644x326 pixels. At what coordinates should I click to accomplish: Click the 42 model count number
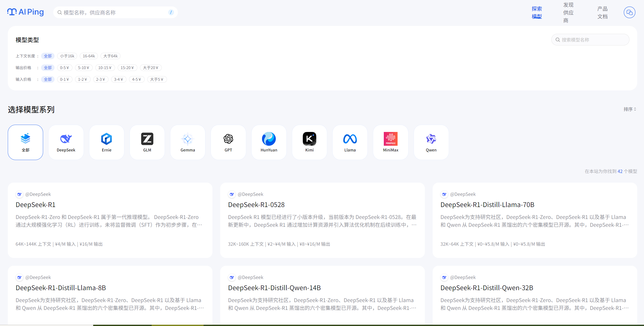pyautogui.click(x=620, y=171)
